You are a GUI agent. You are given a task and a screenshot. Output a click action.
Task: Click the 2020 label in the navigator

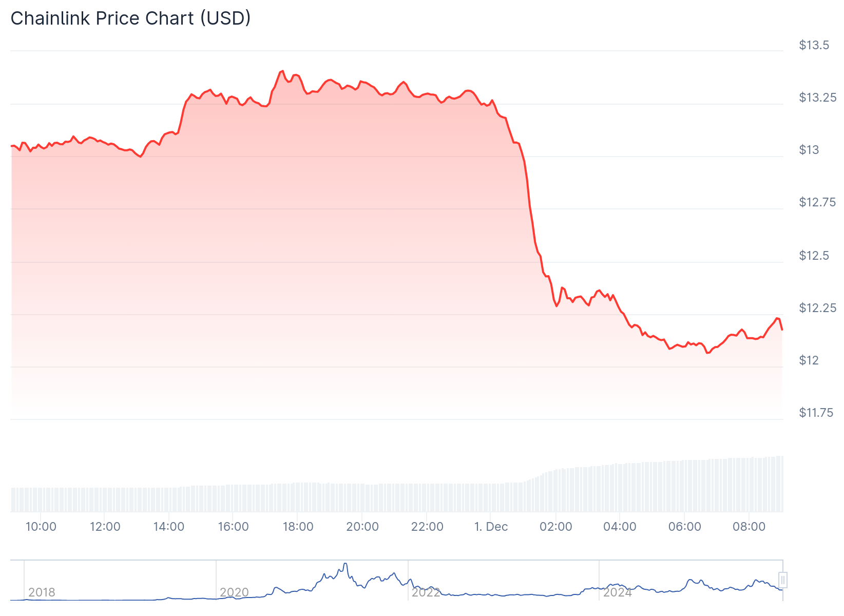pos(234,592)
